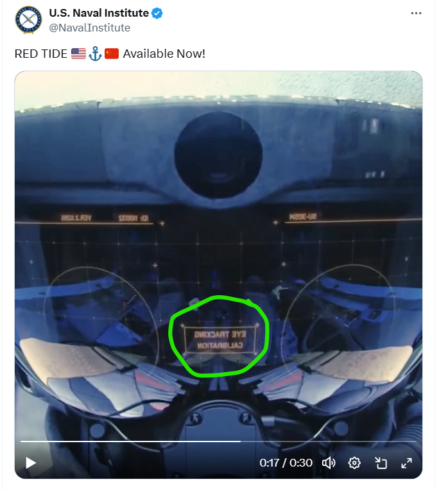Open video settings gear
This screenshot has width=448, height=489.
click(x=354, y=463)
